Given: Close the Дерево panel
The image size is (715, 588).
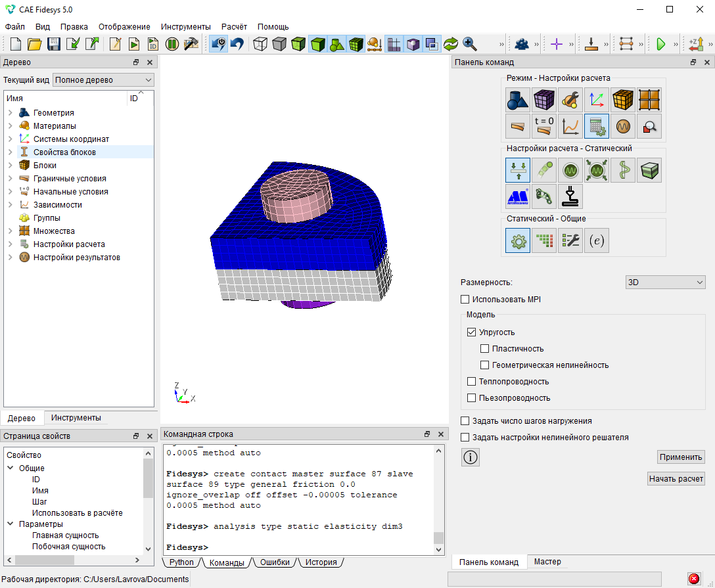Looking at the screenshot, I should pos(150,62).
